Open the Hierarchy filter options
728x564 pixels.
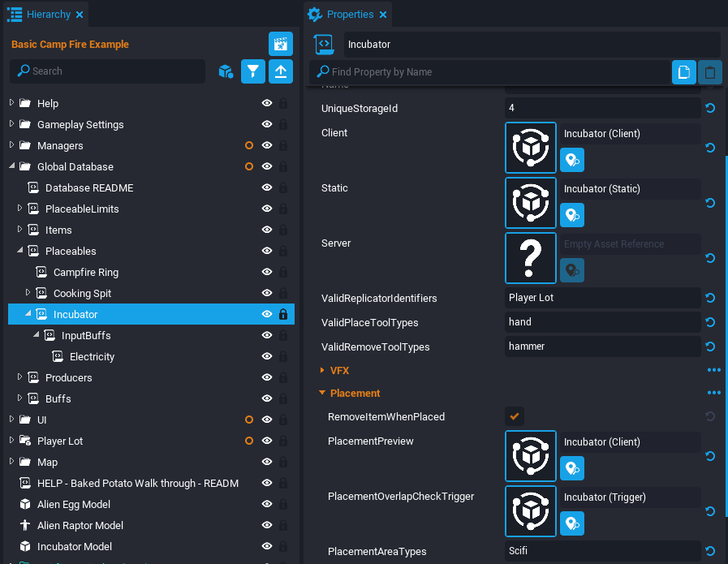(252, 71)
